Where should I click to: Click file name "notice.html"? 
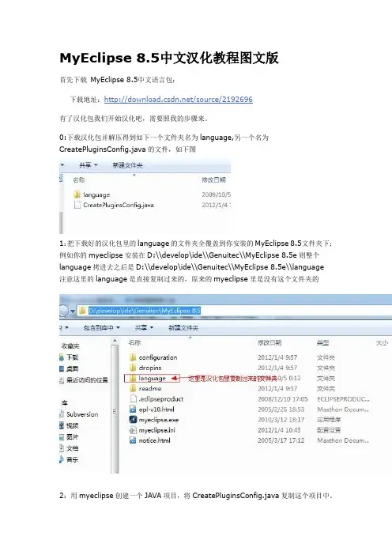pyautogui.click(x=154, y=440)
